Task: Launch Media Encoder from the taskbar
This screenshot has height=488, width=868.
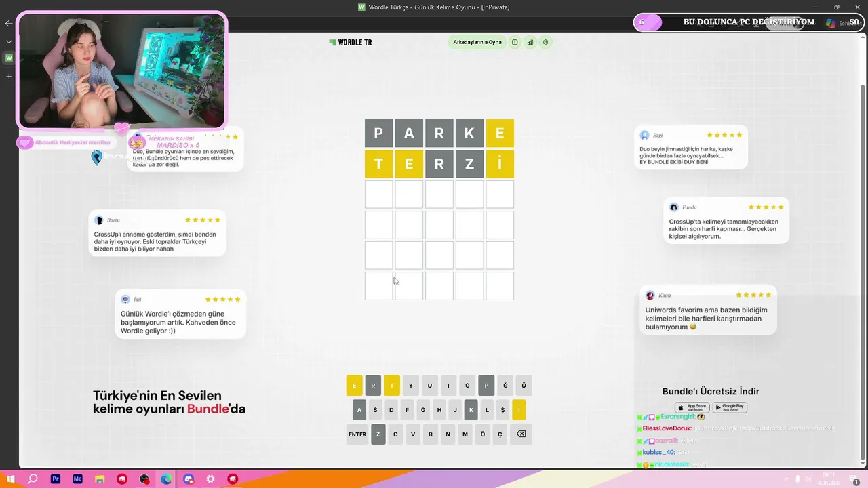Action: pyautogui.click(x=77, y=479)
